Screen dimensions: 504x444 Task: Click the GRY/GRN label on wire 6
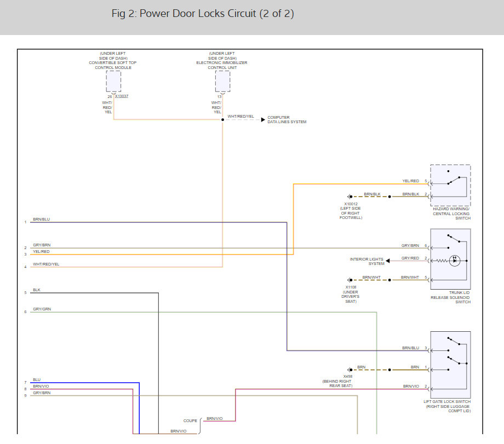(42, 309)
